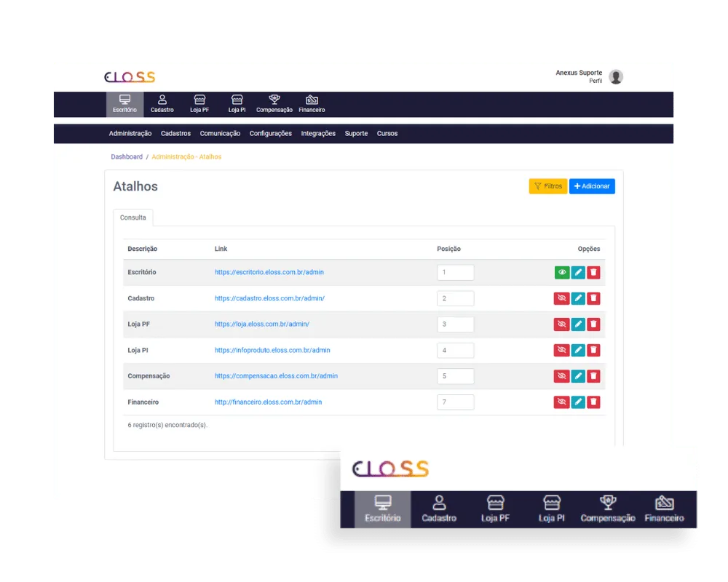Click the Anexus Suporte profile avatar
This screenshot has height=582, width=728.
616,76
